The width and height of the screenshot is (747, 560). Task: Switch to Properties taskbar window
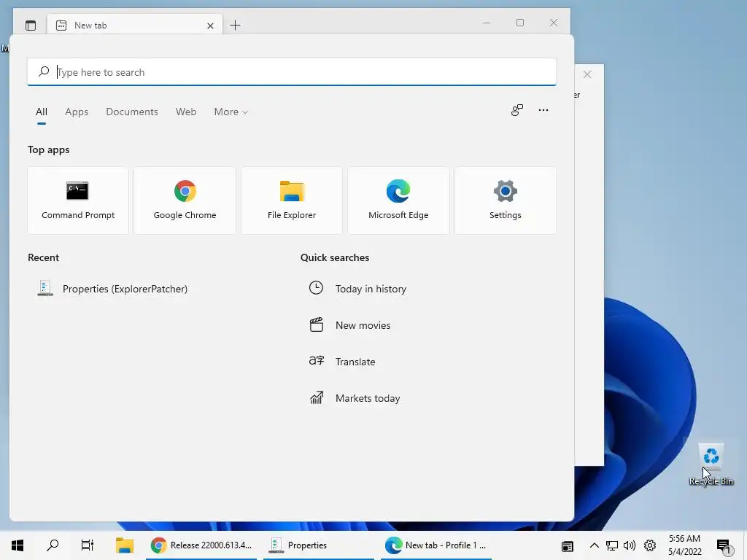318,545
